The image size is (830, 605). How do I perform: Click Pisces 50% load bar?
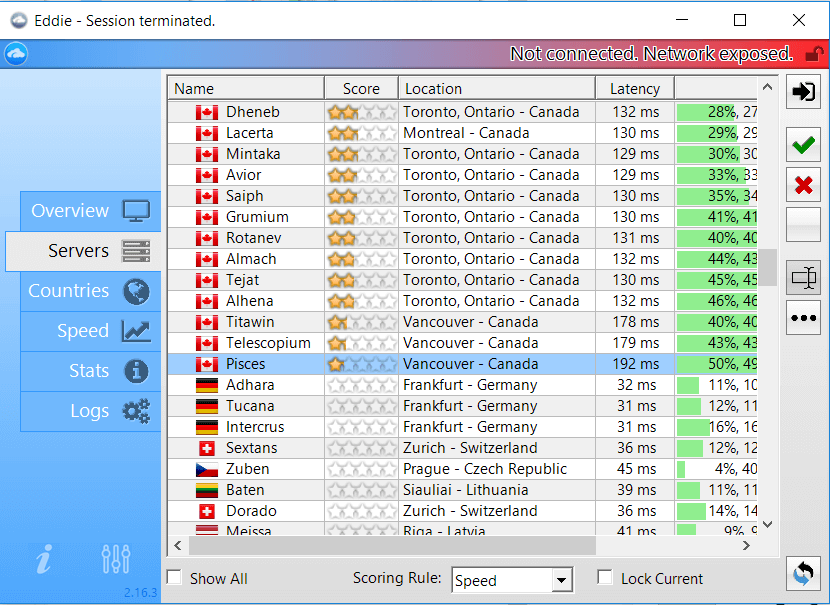716,364
